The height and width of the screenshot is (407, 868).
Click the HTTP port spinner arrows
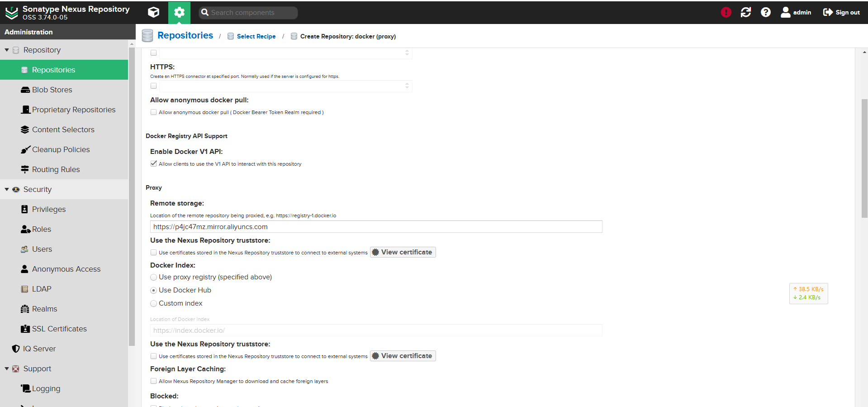tap(407, 53)
